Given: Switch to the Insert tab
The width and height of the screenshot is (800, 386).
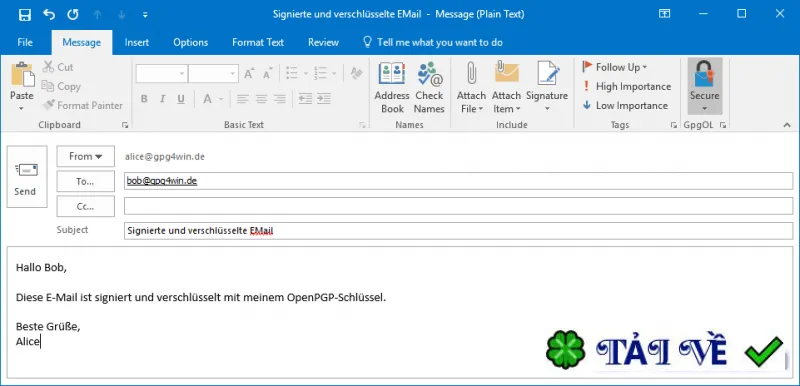Looking at the screenshot, I should pyautogui.click(x=137, y=42).
